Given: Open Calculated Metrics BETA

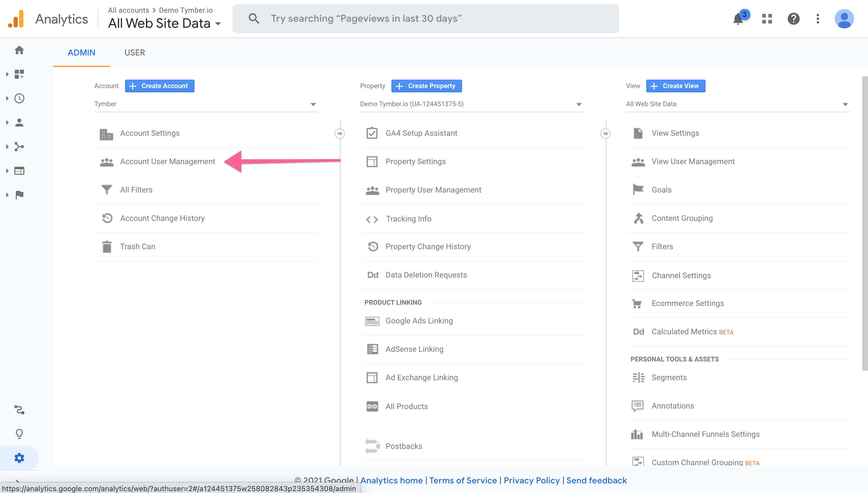Looking at the screenshot, I should 692,332.
